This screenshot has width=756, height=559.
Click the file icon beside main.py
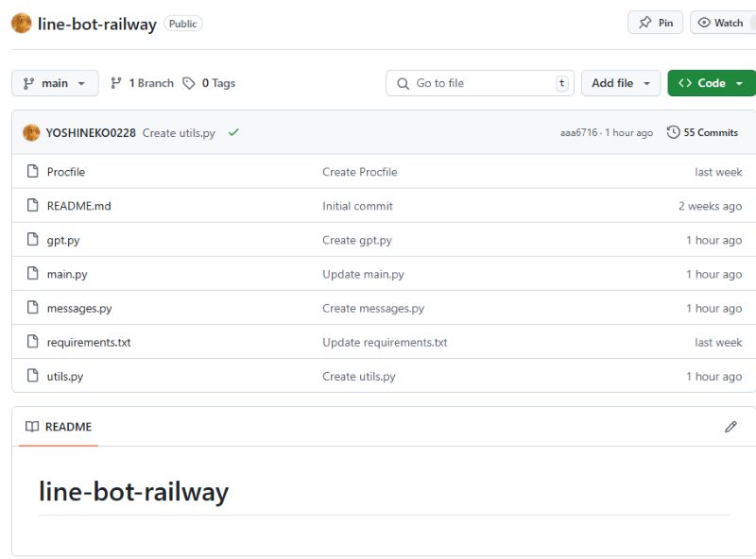tap(33, 273)
